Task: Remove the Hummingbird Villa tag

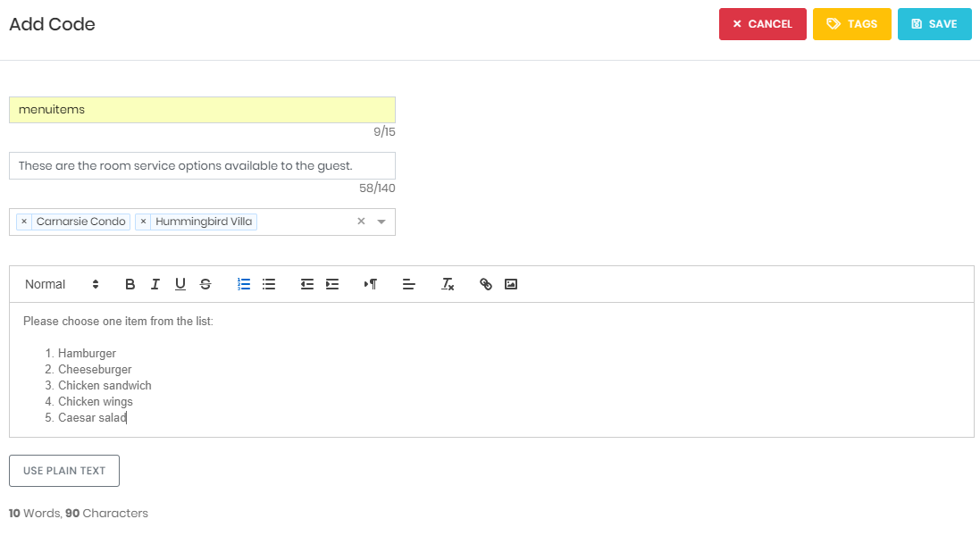Action: click(x=143, y=222)
